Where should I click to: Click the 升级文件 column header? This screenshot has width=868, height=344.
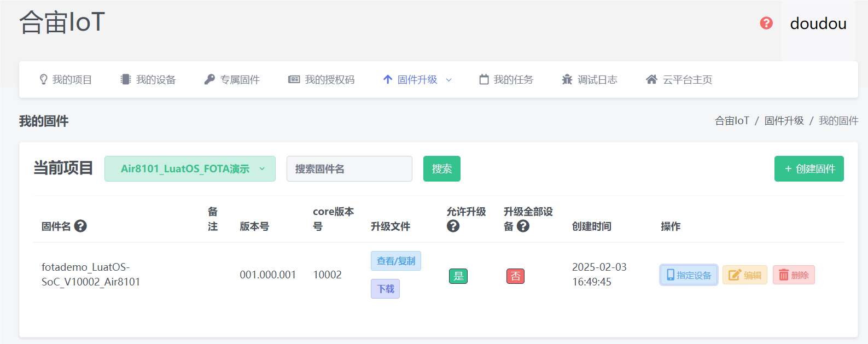click(391, 226)
